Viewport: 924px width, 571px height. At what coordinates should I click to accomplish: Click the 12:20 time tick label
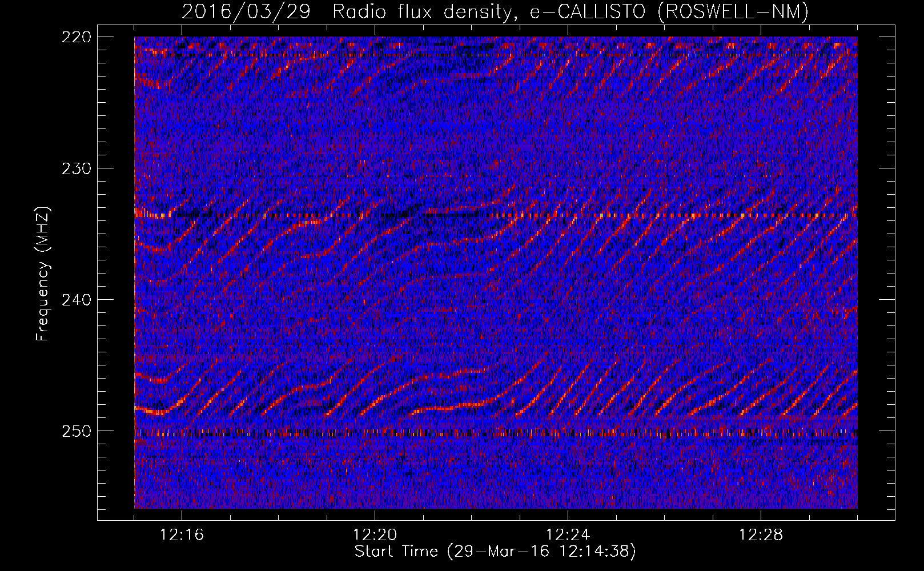point(375,535)
